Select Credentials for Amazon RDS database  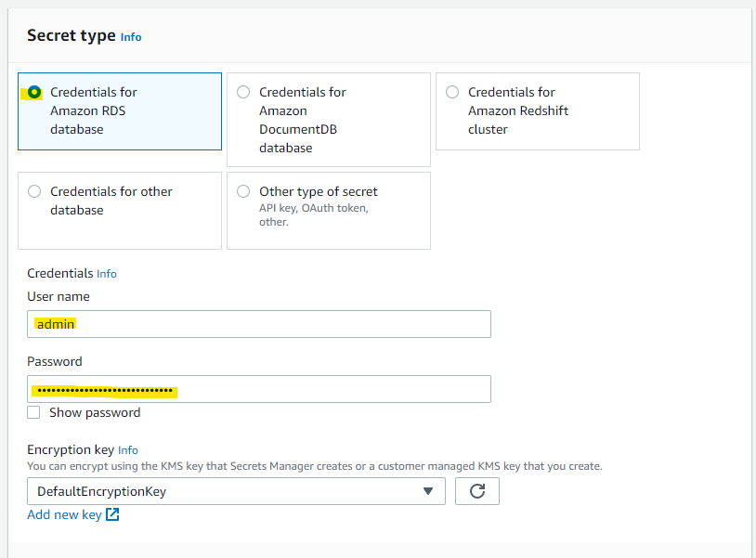34,92
